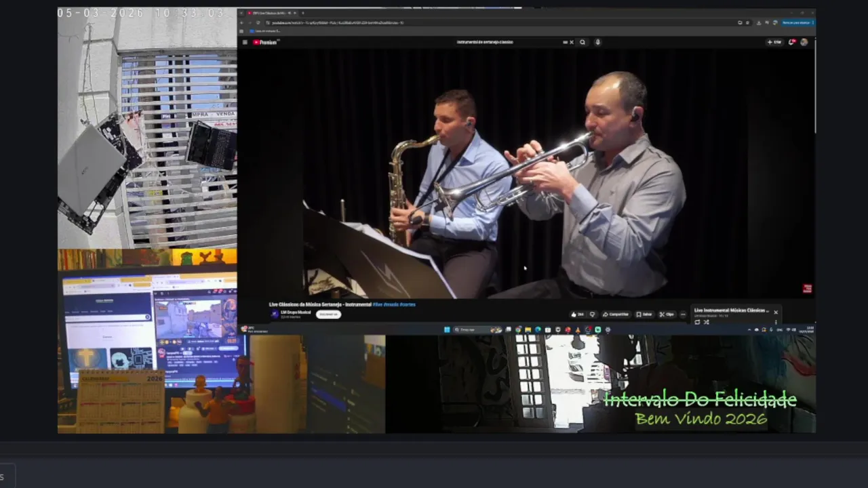Screen dimensions: 868x488
Task: Open the Windows Start button
Action: pyautogui.click(x=447, y=329)
